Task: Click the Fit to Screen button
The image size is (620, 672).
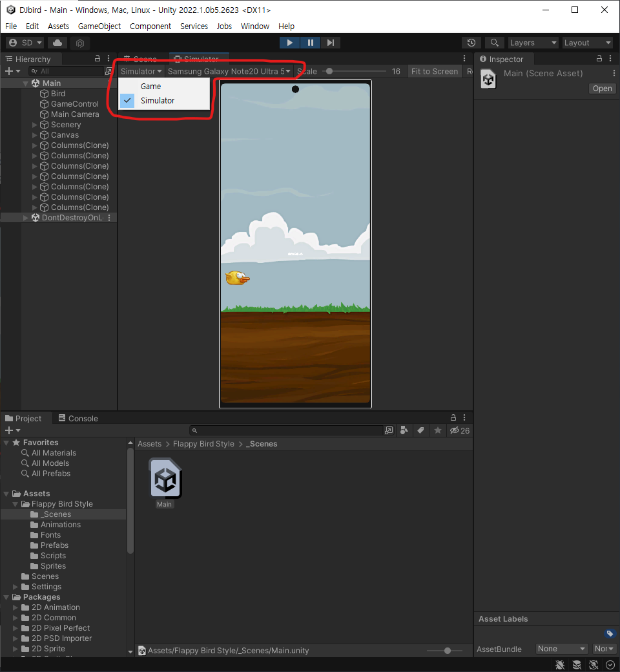Action: 435,72
